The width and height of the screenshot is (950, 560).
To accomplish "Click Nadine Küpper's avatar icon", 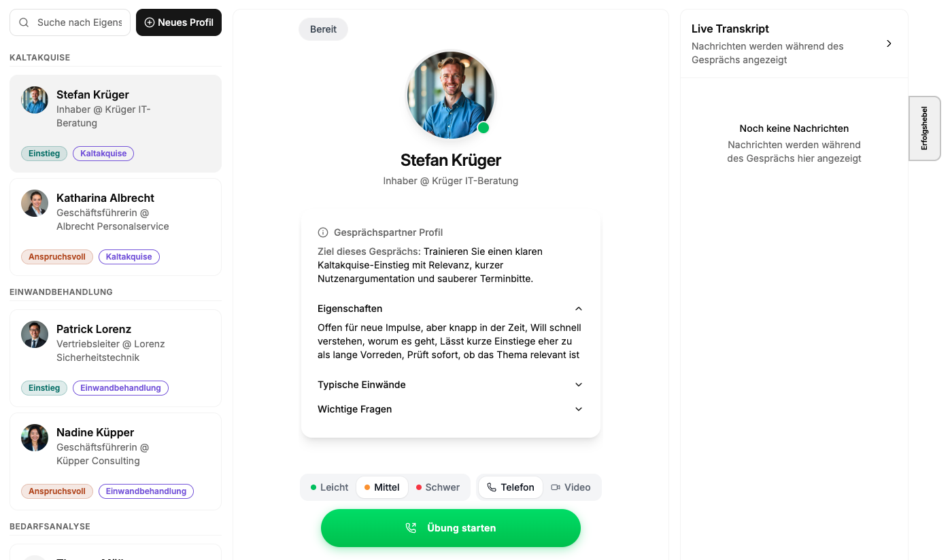I will click(35, 438).
